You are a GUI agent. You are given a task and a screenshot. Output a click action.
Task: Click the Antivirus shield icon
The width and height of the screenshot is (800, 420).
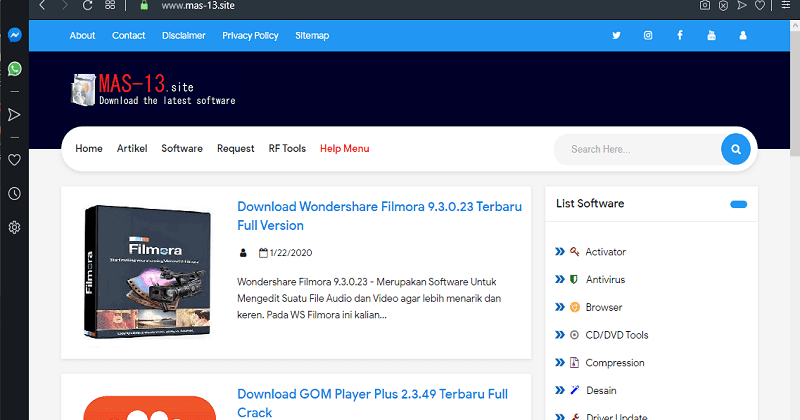574,279
